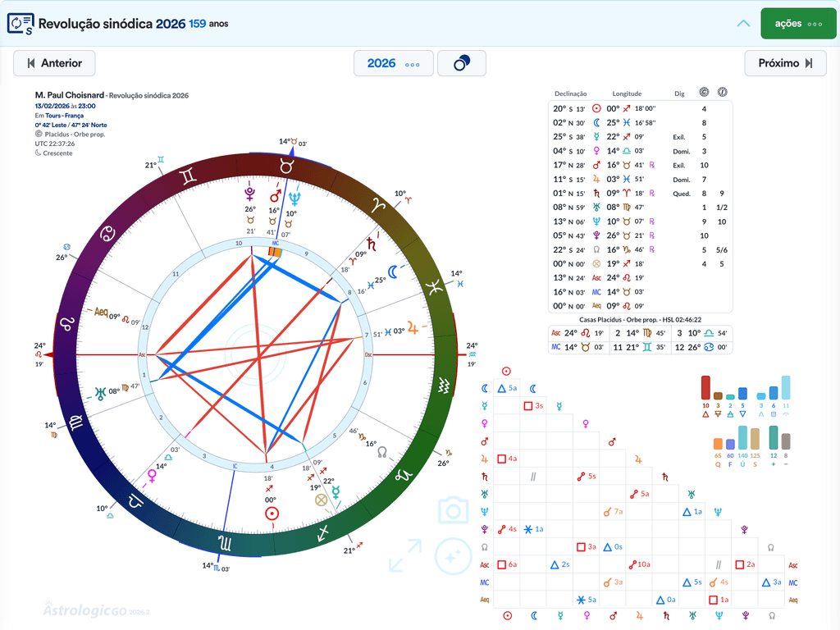Go to the Anterior revolution

coord(54,63)
